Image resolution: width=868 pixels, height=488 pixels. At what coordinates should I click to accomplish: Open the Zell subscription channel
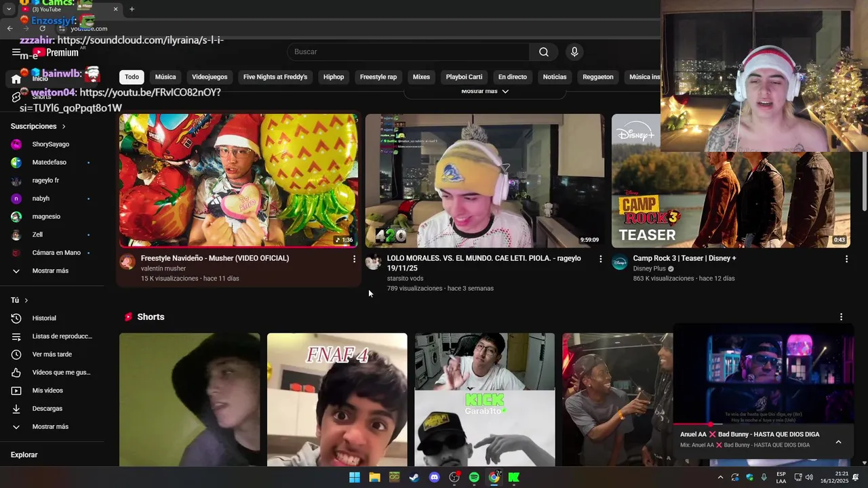click(x=52, y=235)
